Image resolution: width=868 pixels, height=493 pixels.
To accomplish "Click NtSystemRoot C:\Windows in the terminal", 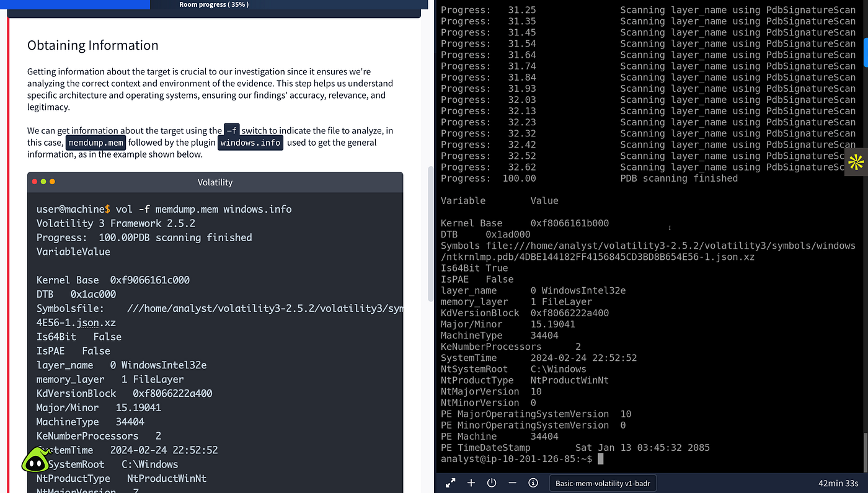I will [513, 369].
